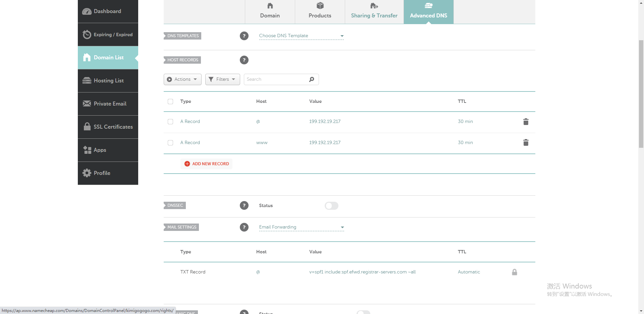This screenshot has width=644, height=314.
Task: Click the 30 min TTL of www record
Action: click(465, 143)
